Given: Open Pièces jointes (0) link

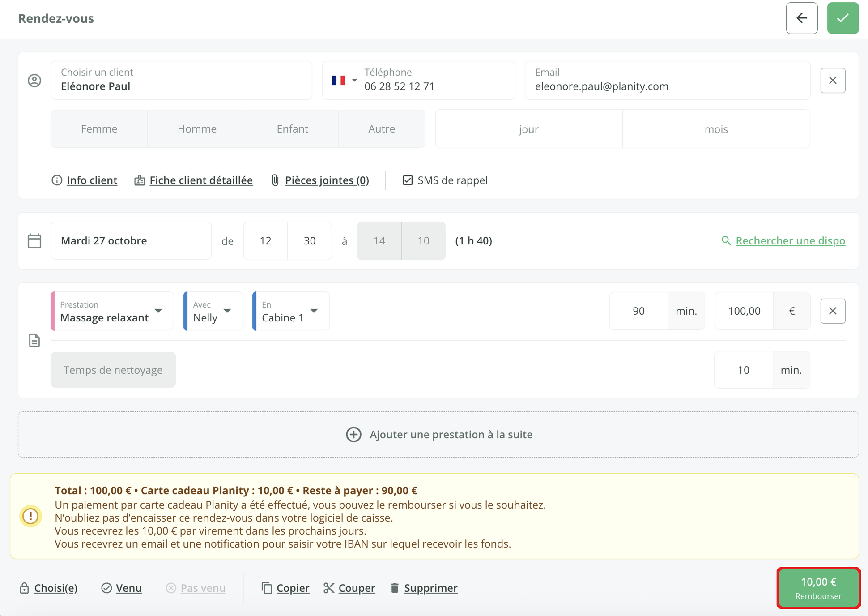Looking at the screenshot, I should coord(327,180).
